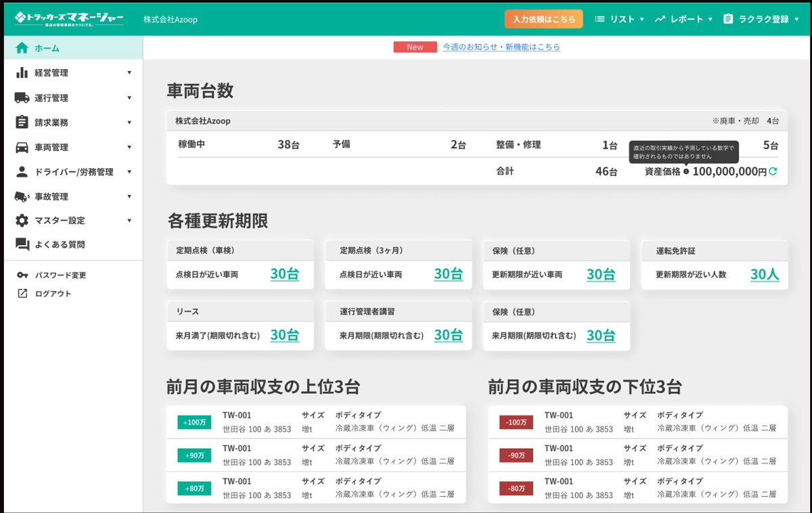
Task: Open the レポート dropdown in header
Action: tap(683, 19)
